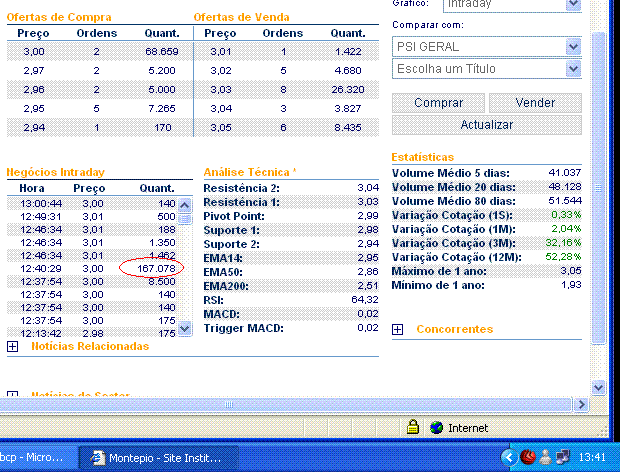The image size is (621, 473).
Task: Select the 2,97 buy price
Action: tap(34, 71)
